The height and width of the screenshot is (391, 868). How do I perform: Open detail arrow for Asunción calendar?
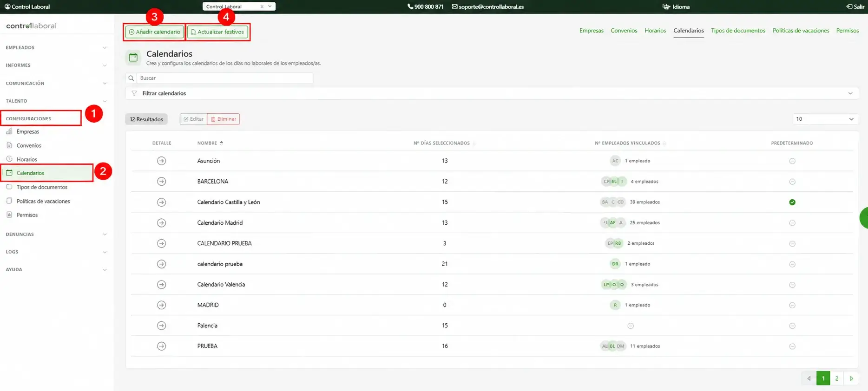click(161, 161)
